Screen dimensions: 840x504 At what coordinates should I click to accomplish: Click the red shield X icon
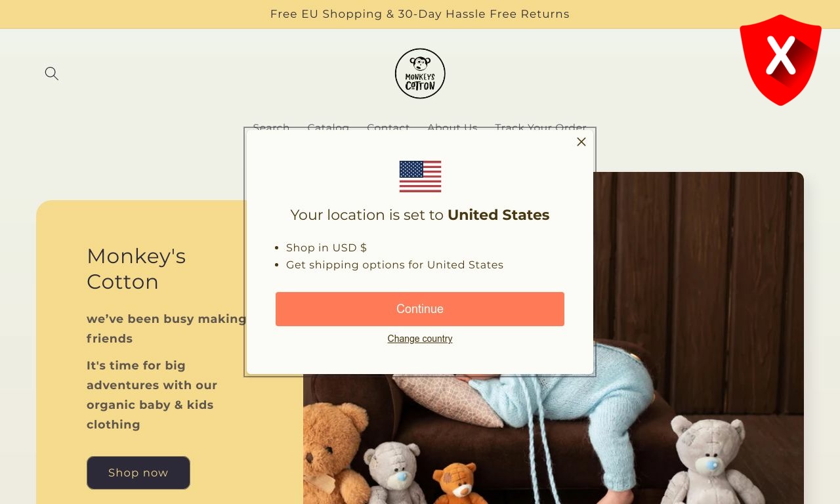(780, 60)
